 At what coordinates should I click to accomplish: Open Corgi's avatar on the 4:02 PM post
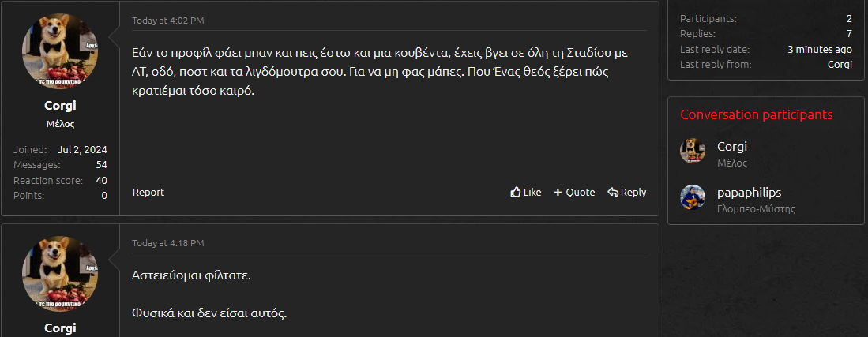60,51
